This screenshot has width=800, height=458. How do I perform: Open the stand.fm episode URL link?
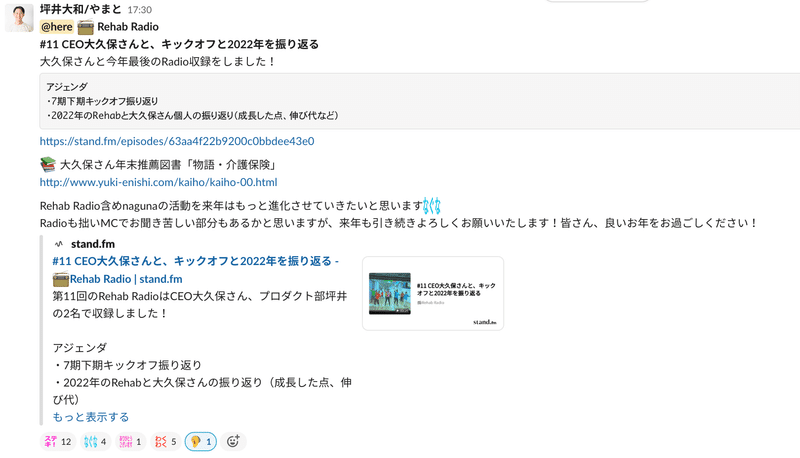point(177,141)
